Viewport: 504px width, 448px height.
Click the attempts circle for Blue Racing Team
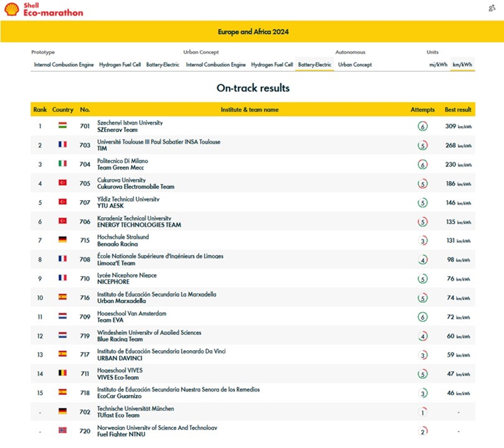tap(422, 336)
